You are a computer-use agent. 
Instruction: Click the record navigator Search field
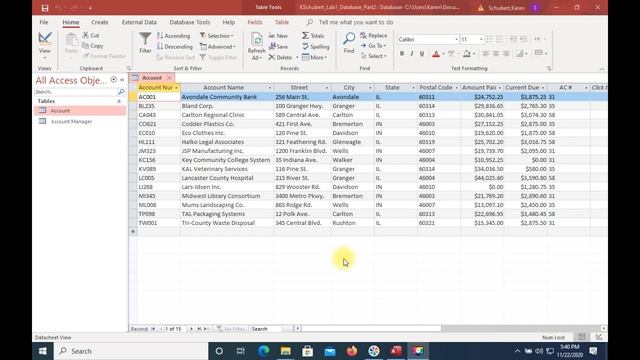(266, 329)
